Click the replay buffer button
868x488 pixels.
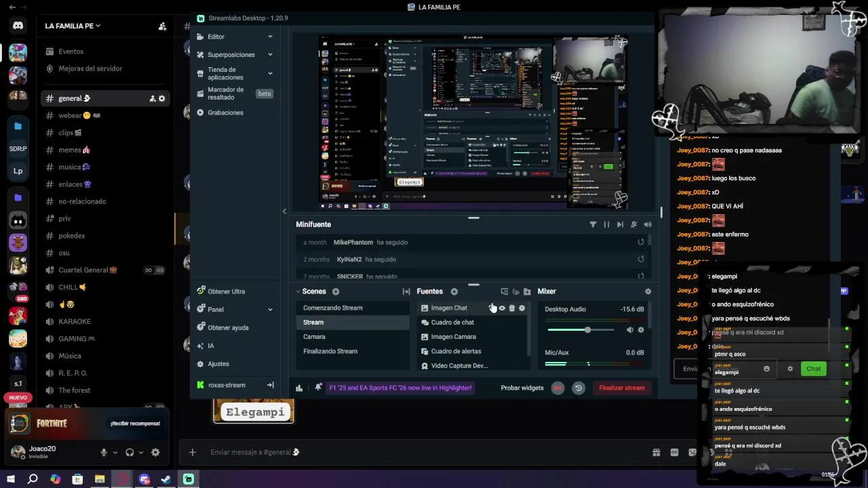578,388
